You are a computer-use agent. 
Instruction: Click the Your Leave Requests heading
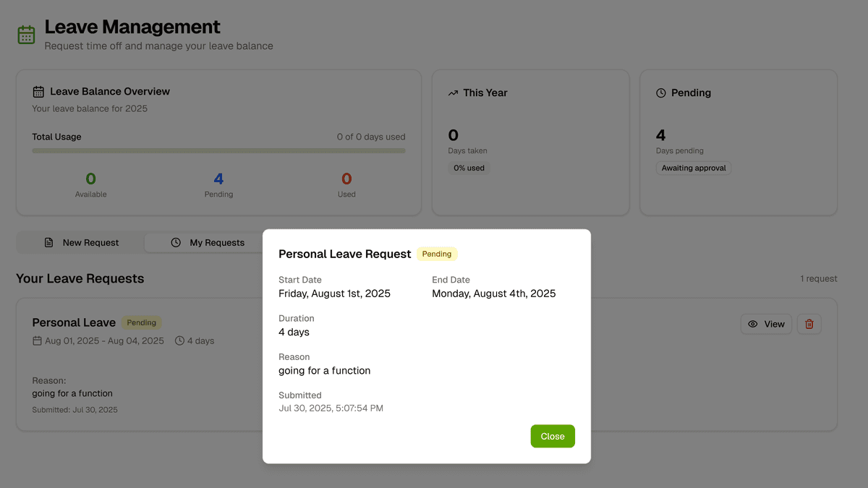tap(80, 279)
